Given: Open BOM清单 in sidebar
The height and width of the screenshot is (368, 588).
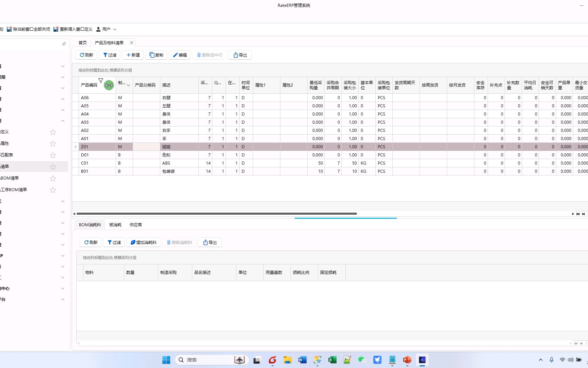Looking at the screenshot, I should 10,178.
